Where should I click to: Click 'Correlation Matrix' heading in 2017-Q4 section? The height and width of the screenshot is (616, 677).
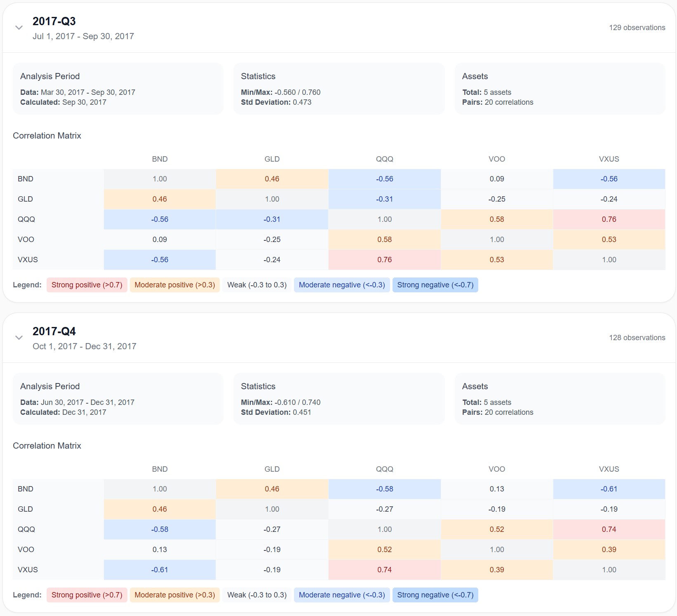pyautogui.click(x=47, y=446)
